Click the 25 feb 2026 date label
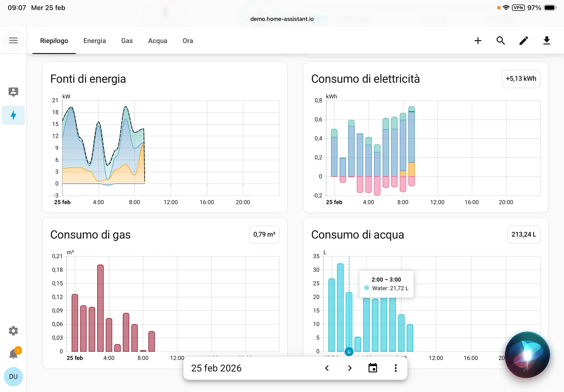Image resolution: width=564 pixels, height=392 pixels. tap(216, 368)
